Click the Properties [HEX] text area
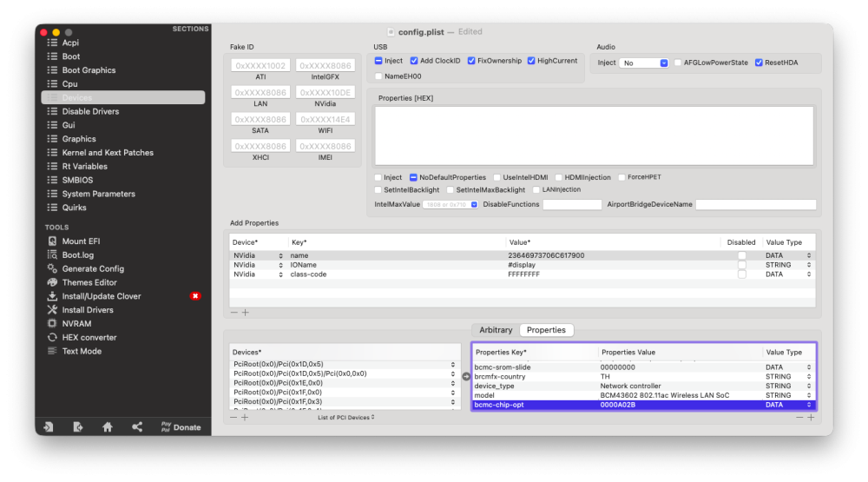This screenshot has width=868, height=482. click(594, 136)
